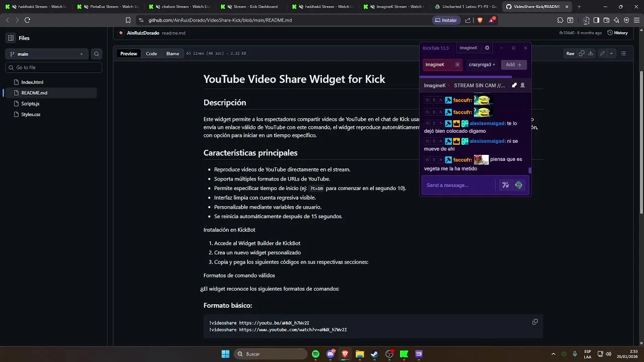644x362 pixels.
Task: Open the KickTalk user list icon
Action: tap(522, 85)
